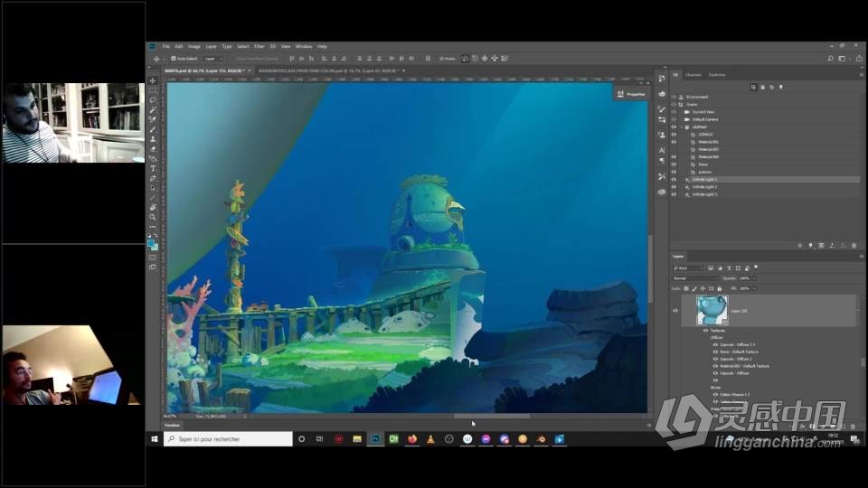Open File Explorer from taskbar
This screenshot has width=868, height=488.
(x=357, y=439)
